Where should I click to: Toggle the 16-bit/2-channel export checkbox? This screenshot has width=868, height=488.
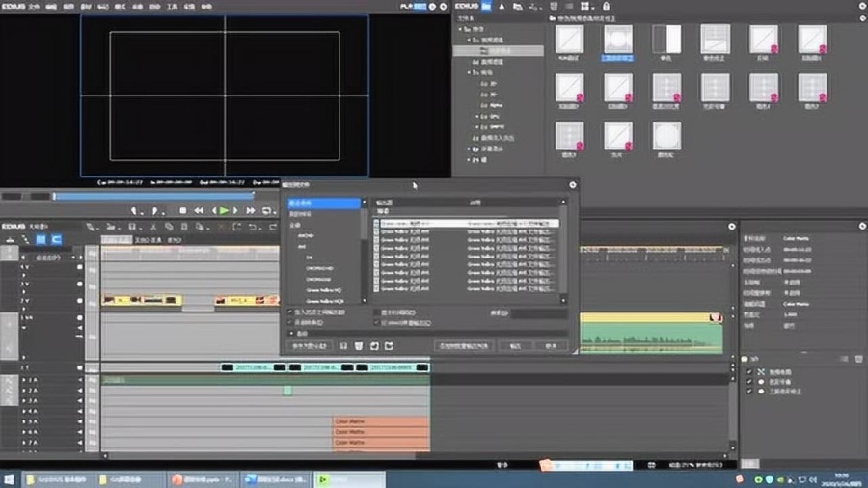[x=376, y=322]
